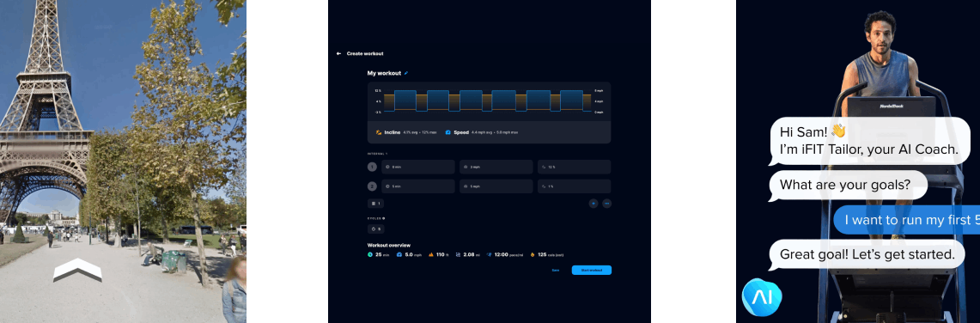The image size is (980, 323).
Task: Click the step 1 incline field showing 12 %
Action: tap(574, 167)
